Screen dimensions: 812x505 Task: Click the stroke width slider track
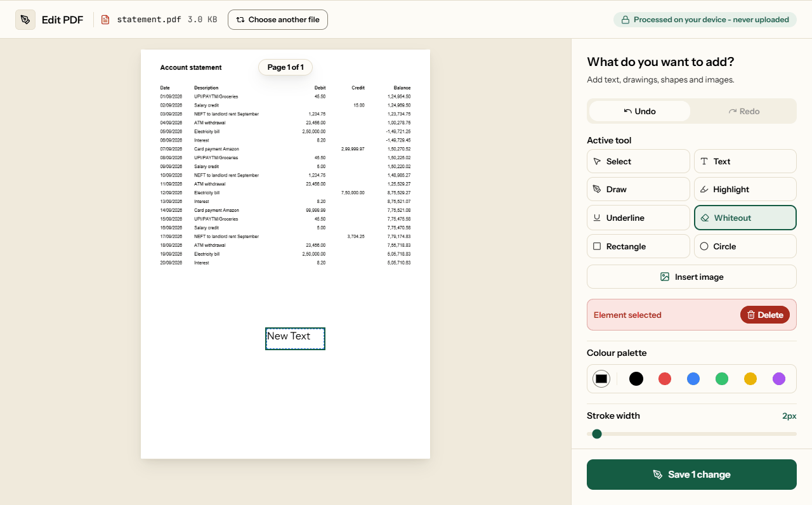[691, 434]
